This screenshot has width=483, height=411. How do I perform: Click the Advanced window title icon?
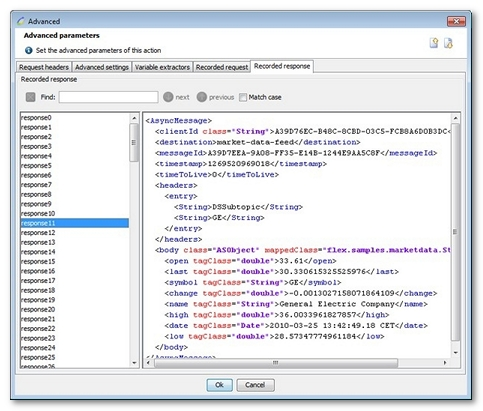pyautogui.click(x=21, y=21)
